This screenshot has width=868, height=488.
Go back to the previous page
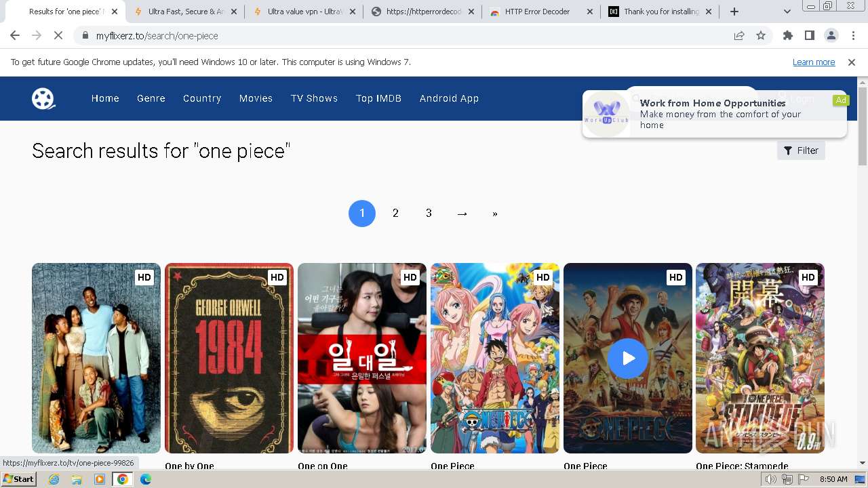[15, 36]
